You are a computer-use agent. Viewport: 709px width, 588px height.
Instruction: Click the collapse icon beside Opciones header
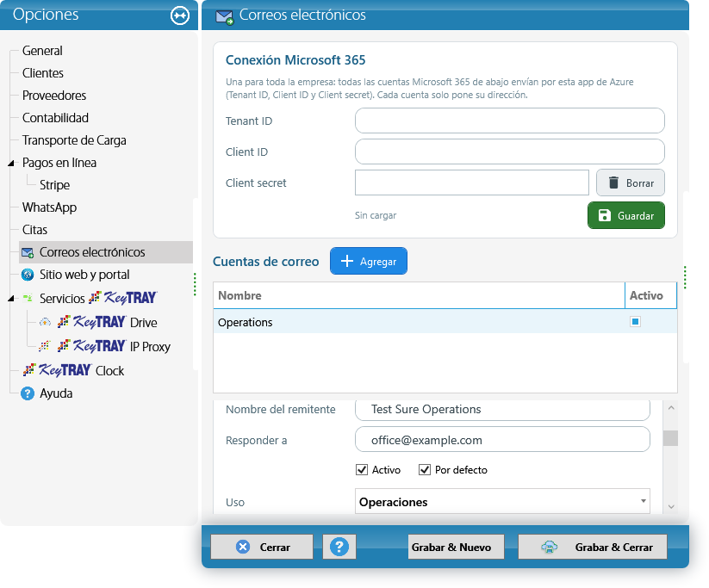pos(179,15)
